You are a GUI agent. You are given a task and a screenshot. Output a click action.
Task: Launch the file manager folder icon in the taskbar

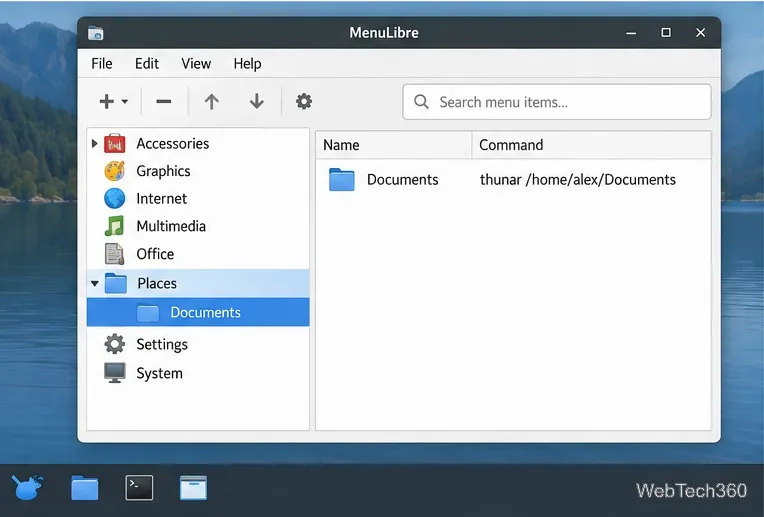85,488
